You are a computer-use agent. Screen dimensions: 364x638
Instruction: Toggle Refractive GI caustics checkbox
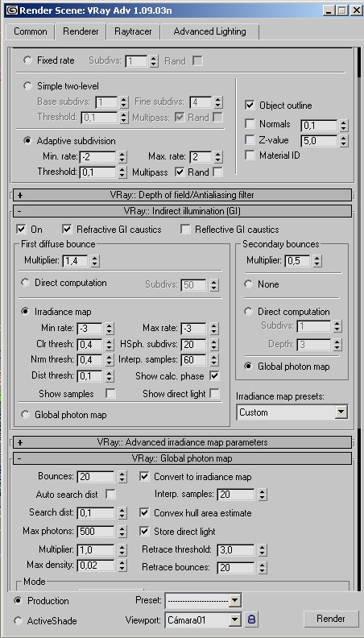(67, 229)
